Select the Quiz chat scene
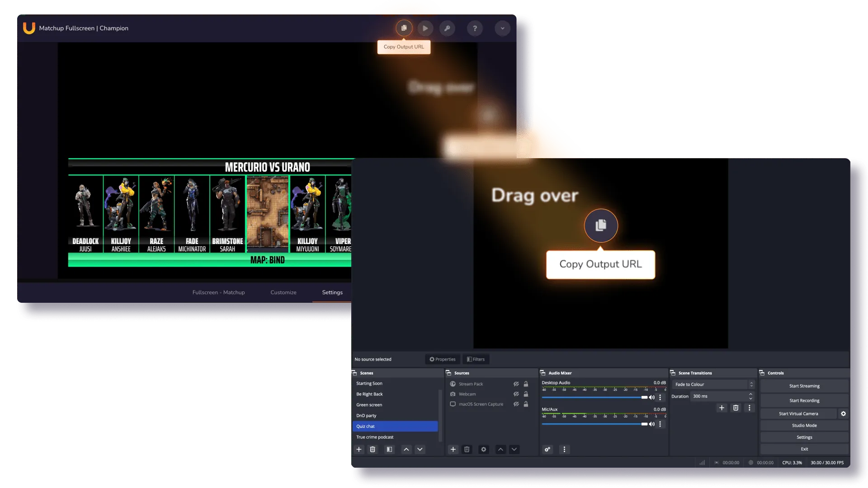 tap(395, 426)
